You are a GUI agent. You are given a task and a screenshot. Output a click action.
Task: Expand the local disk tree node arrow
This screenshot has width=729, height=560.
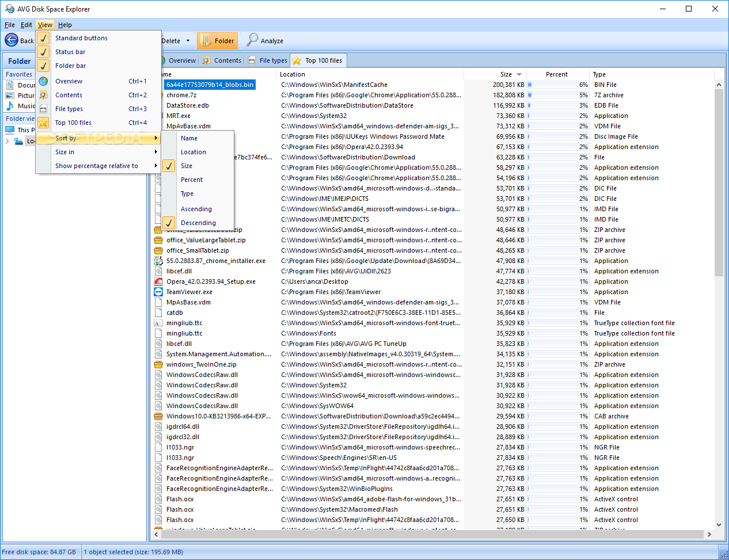(7, 141)
